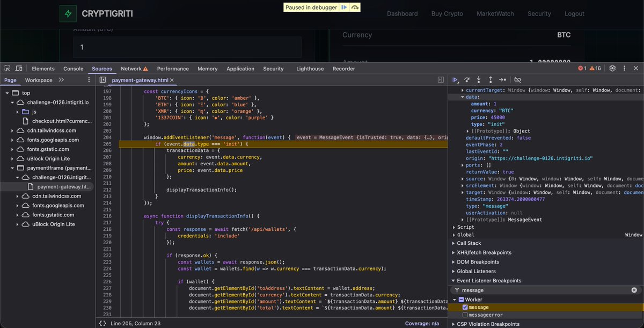
Task: Show the red error count badge
Action: (x=582, y=69)
